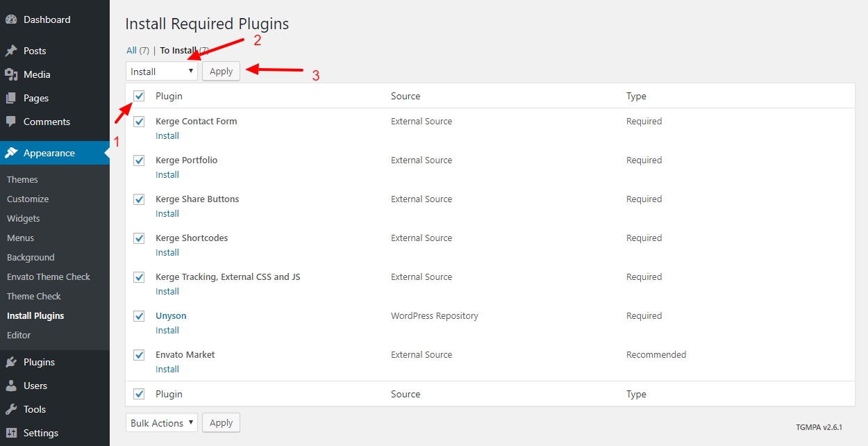Click the Media icon in sidebar
The image size is (868, 446).
(11, 74)
